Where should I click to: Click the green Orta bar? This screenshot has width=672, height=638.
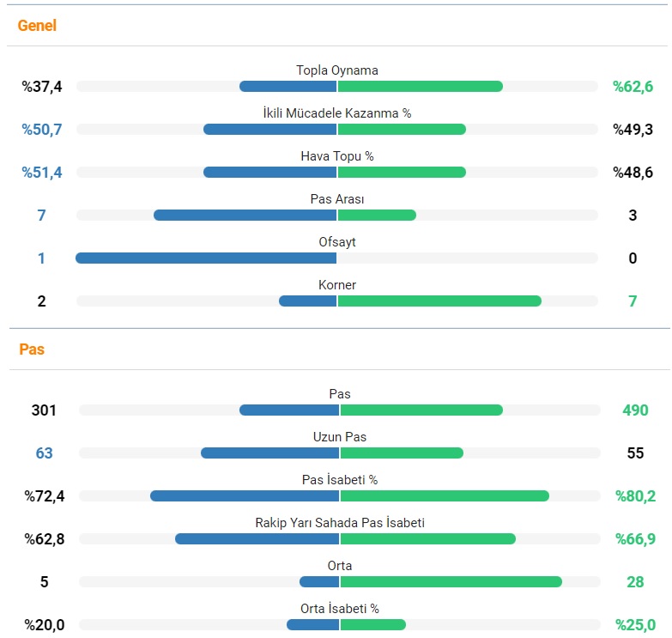pyautogui.click(x=451, y=581)
